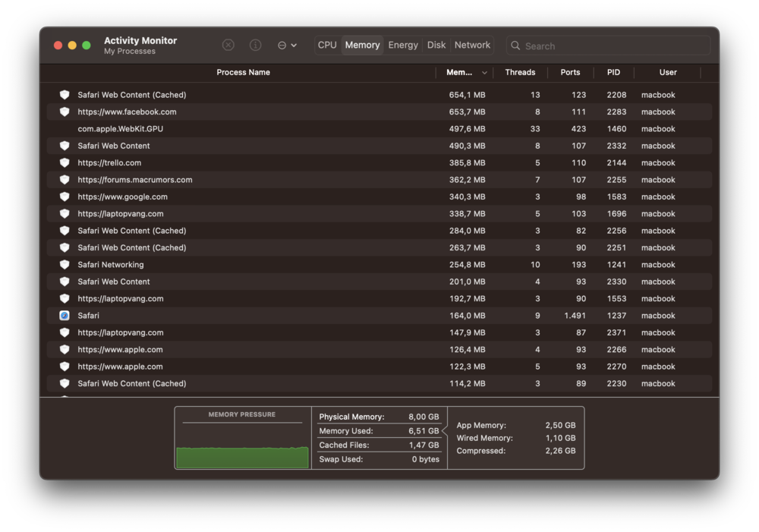Click the Physical Memory value 8,00 GB
This screenshot has height=532, width=759.
click(424, 417)
